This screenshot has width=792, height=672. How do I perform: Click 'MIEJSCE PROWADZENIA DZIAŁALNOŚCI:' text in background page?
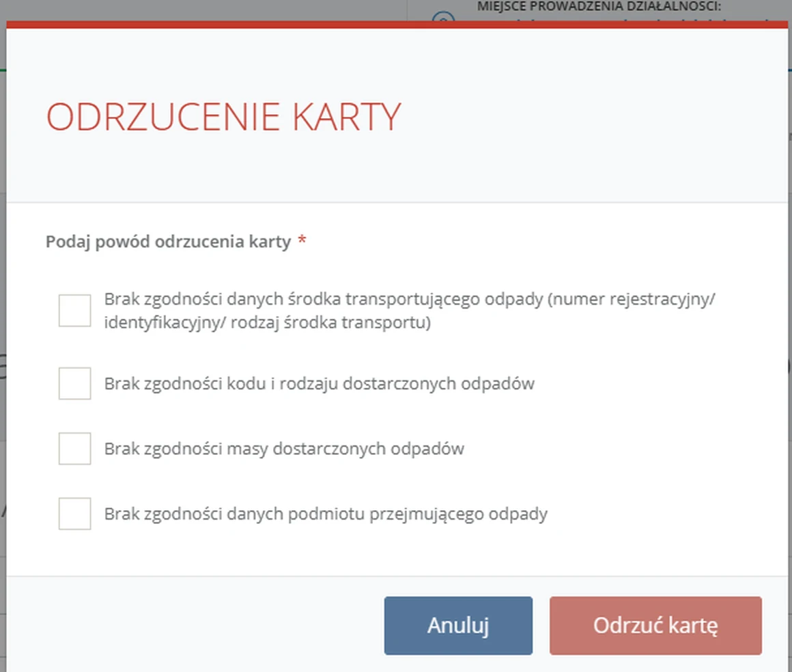(599, 7)
